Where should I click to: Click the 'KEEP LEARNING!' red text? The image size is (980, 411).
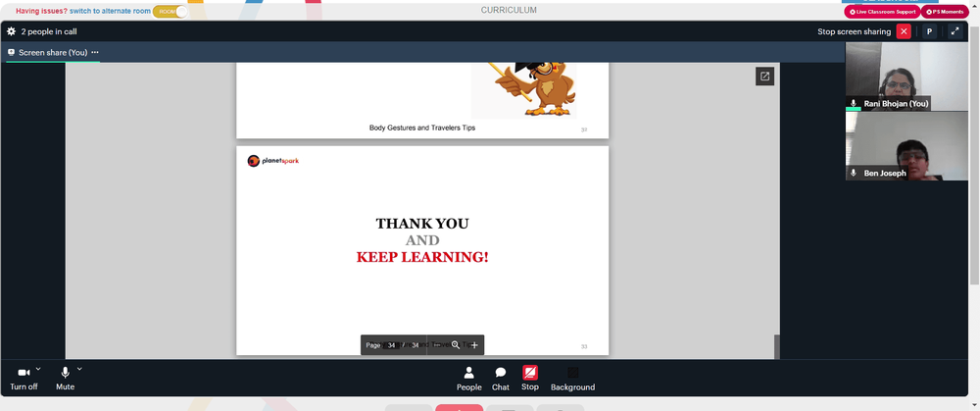click(x=421, y=257)
